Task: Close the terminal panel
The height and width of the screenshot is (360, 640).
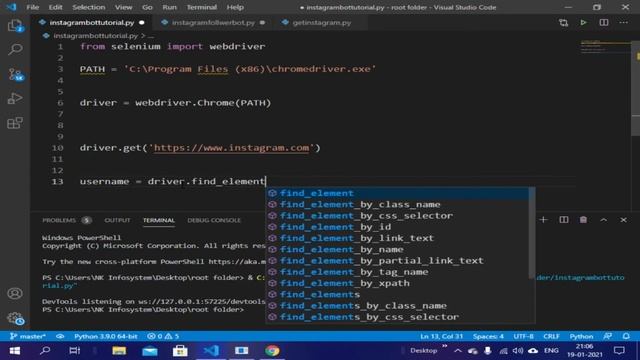Action: coord(624,220)
